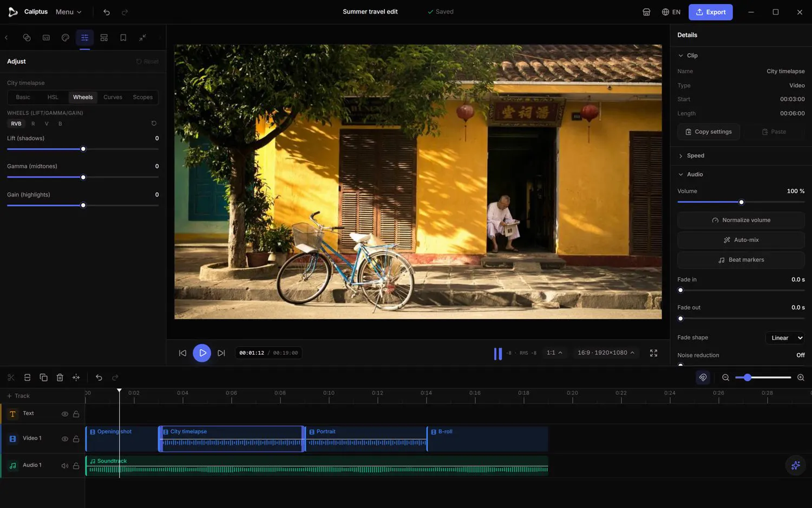
Task: Lock the Video 1 track
Action: click(x=76, y=439)
